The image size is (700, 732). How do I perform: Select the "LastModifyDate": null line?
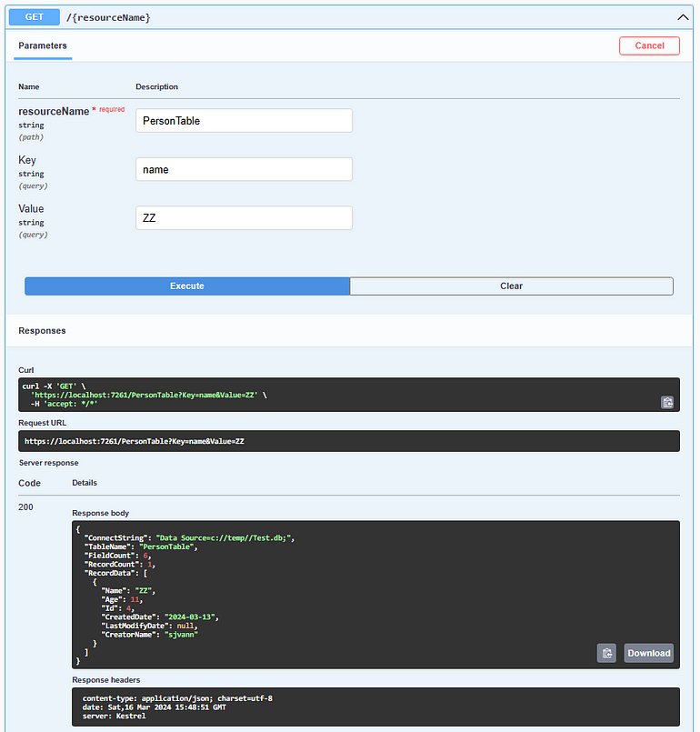pyautogui.click(x=150, y=626)
